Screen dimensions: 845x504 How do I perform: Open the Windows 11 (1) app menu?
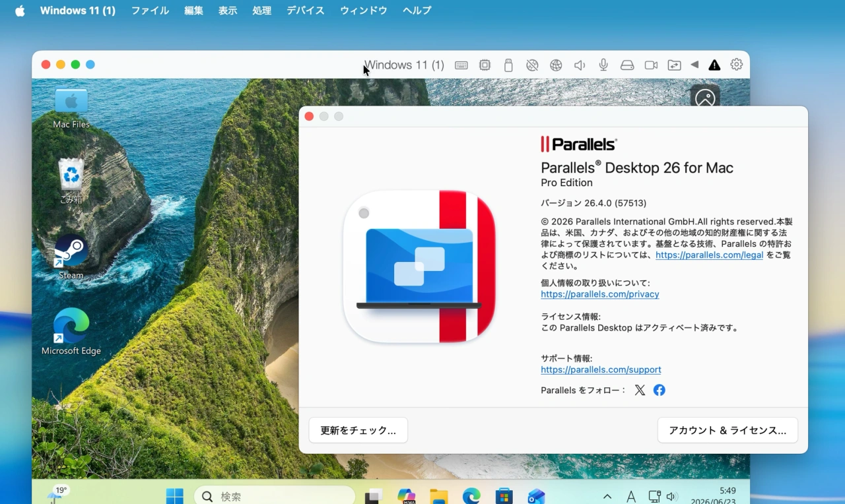click(x=78, y=11)
